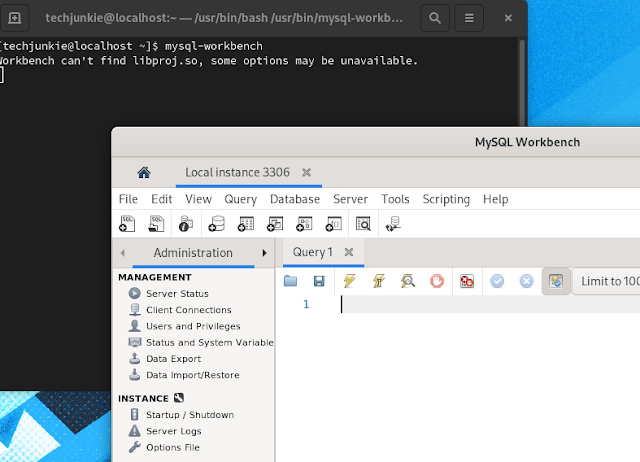The image size is (640, 462).
Task: Toggle continue-on-error script execution icon
Action: pyautogui.click(x=467, y=281)
